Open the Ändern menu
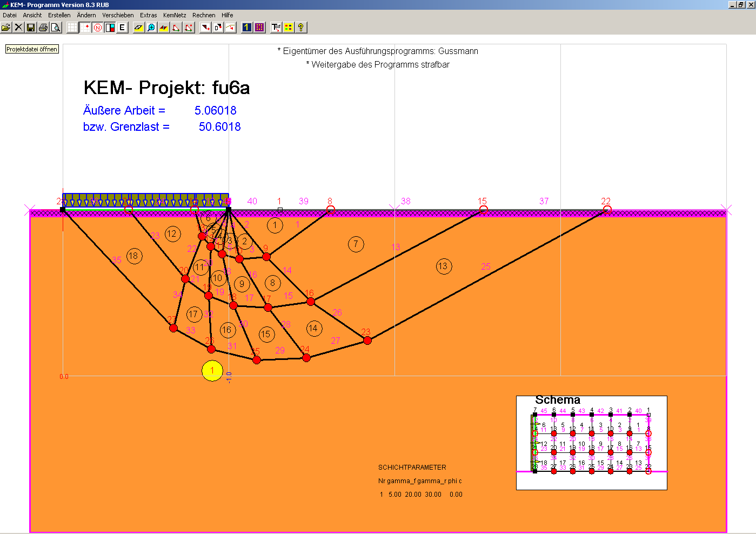Viewport: 756px width, 534px height. (86, 15)
